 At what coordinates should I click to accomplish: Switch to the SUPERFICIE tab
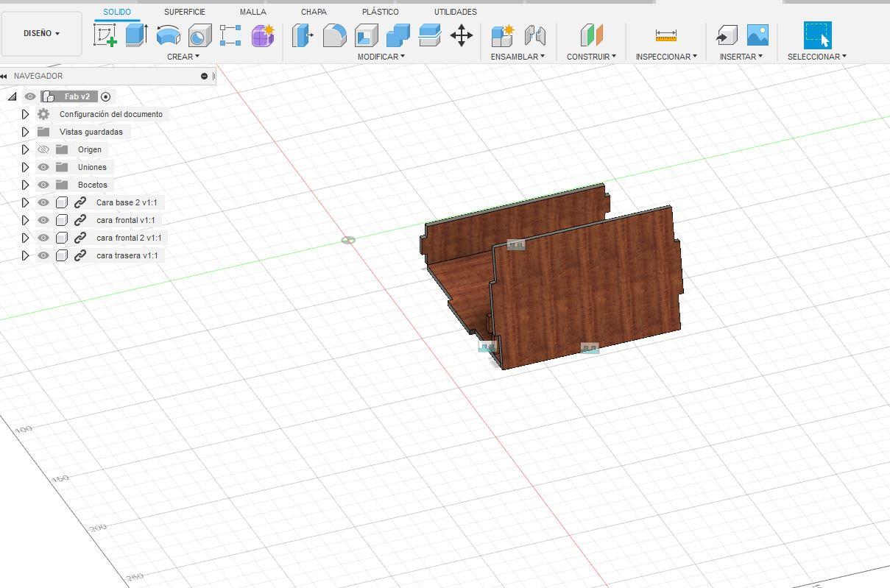click(185, 12)
